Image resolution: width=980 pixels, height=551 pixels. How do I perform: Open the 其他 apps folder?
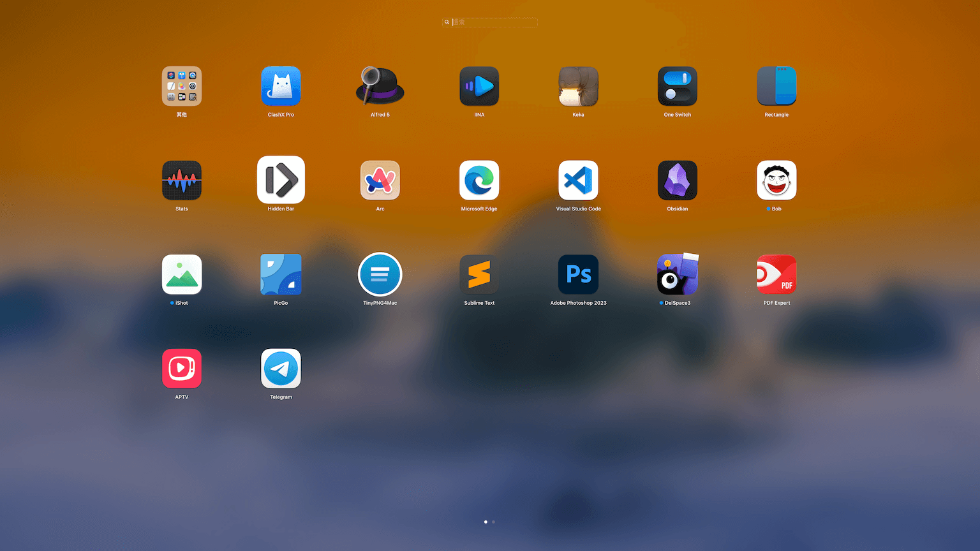click(182, 86)
